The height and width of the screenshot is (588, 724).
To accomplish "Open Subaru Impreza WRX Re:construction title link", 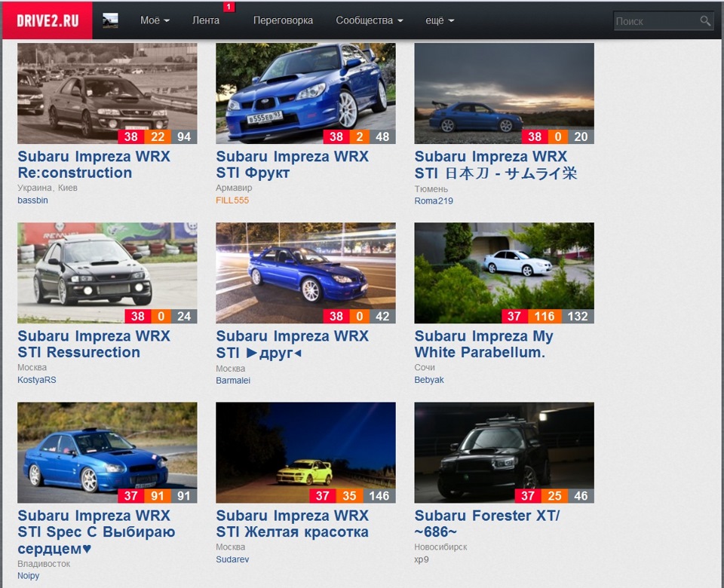I will (94, 164).
